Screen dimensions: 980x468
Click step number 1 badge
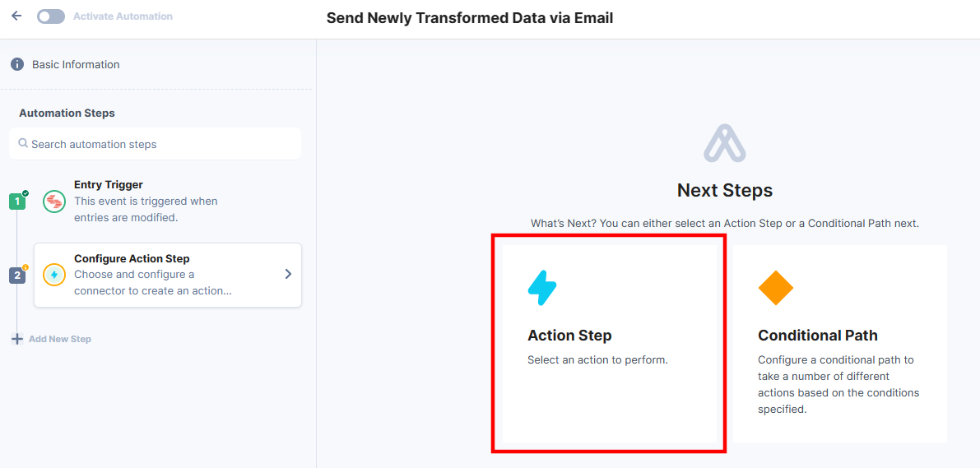(17, 202)
